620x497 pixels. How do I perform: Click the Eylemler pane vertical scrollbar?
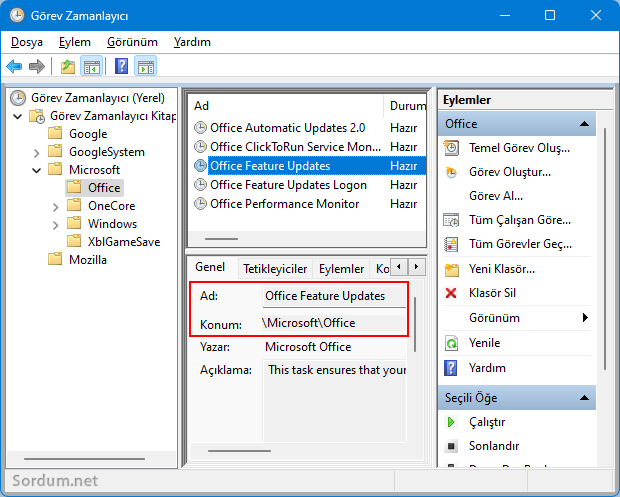click(605, 249)
